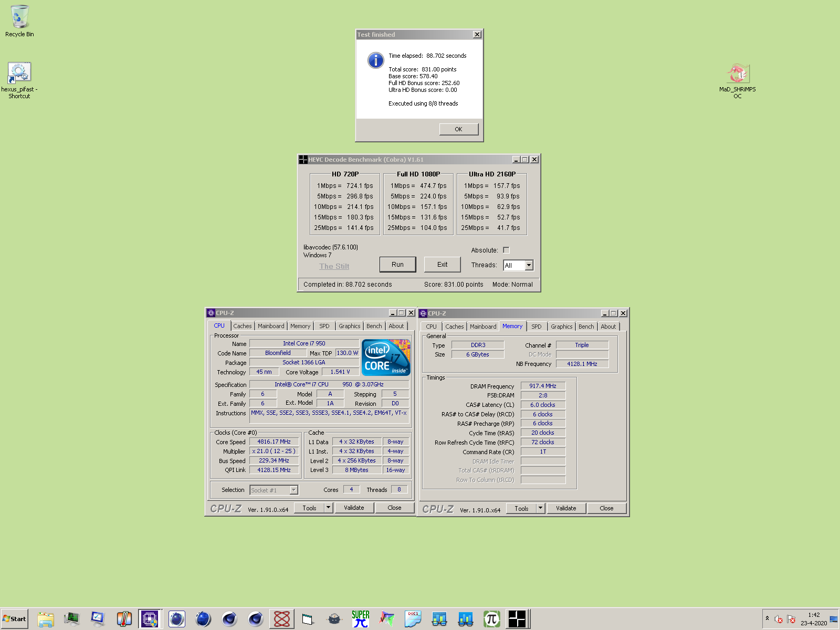Click the info icon in Test finished dialog
This screenshot has width=840, height=630.
pyautogui.click(x=376, y=60)
